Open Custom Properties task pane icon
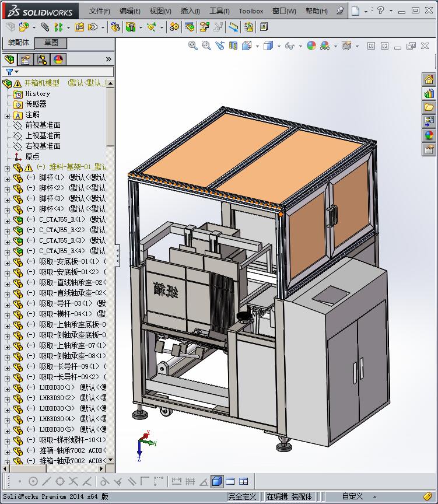The width and height of the screenshot is (438, 504). (x=429, y=149)
